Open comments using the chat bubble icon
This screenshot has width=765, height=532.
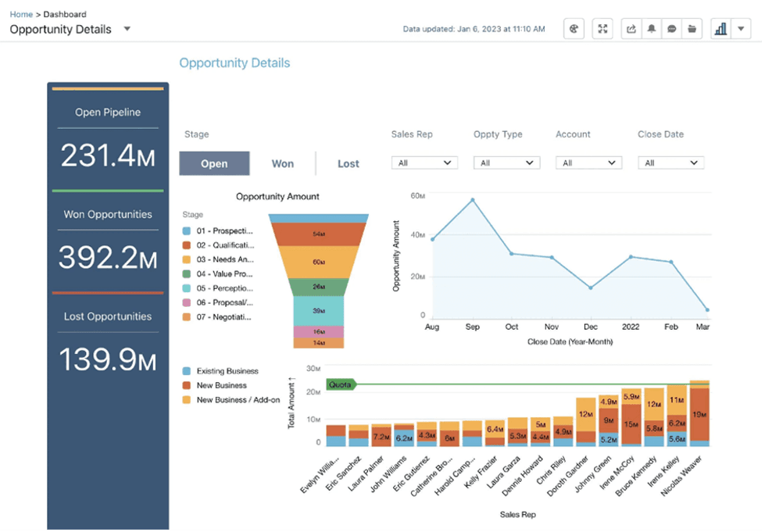tap(671, 28)
